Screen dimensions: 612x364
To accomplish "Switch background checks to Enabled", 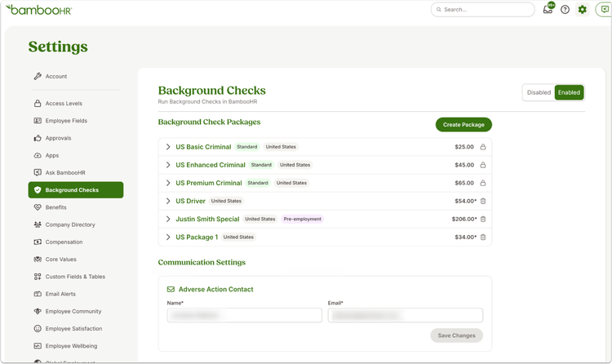I will coord(569,92).
